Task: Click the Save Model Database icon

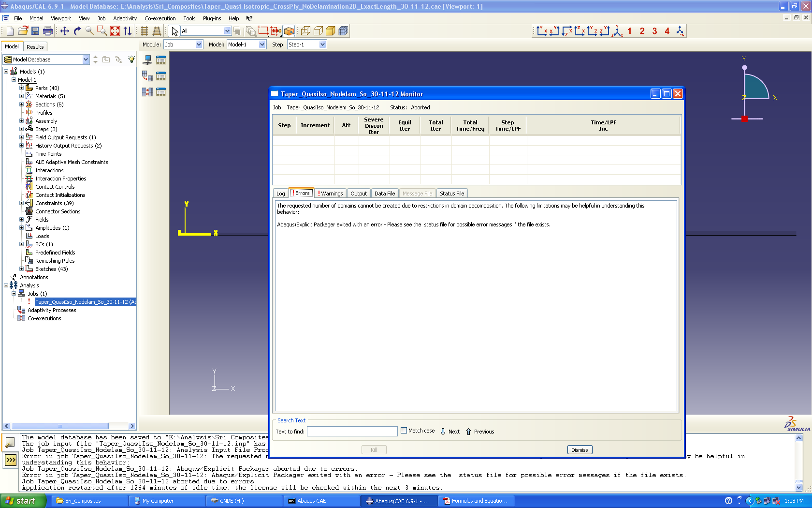Action: (35, 31)
